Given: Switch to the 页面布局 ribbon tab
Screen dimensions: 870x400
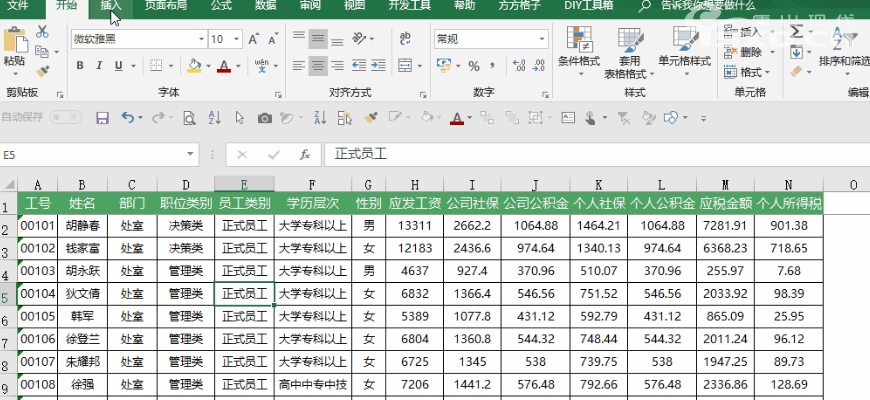Looking at the screenshot, I should pos(165,5).
